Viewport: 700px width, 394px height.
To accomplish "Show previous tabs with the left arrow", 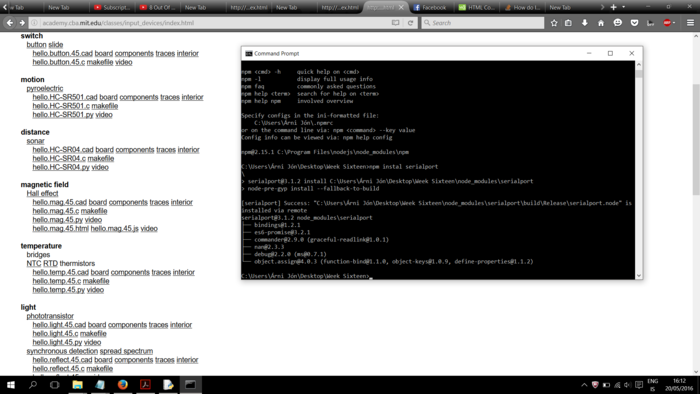I will click(5, 7).
